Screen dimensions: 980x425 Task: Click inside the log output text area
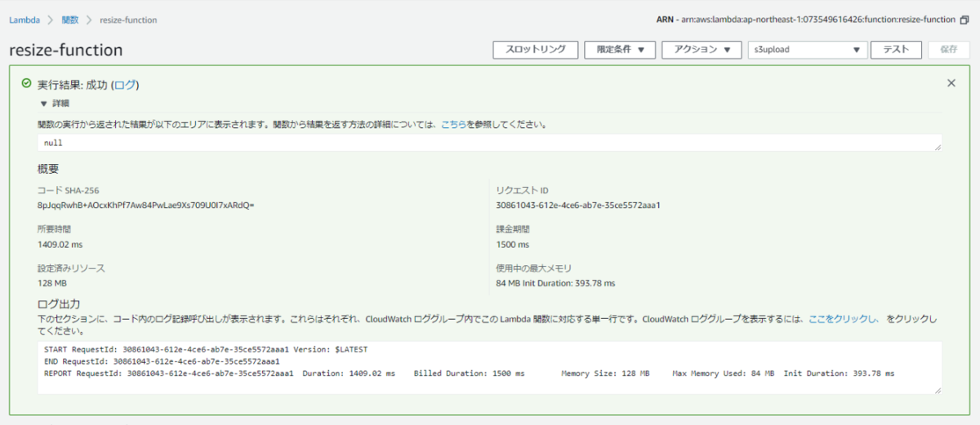point(489,368)
